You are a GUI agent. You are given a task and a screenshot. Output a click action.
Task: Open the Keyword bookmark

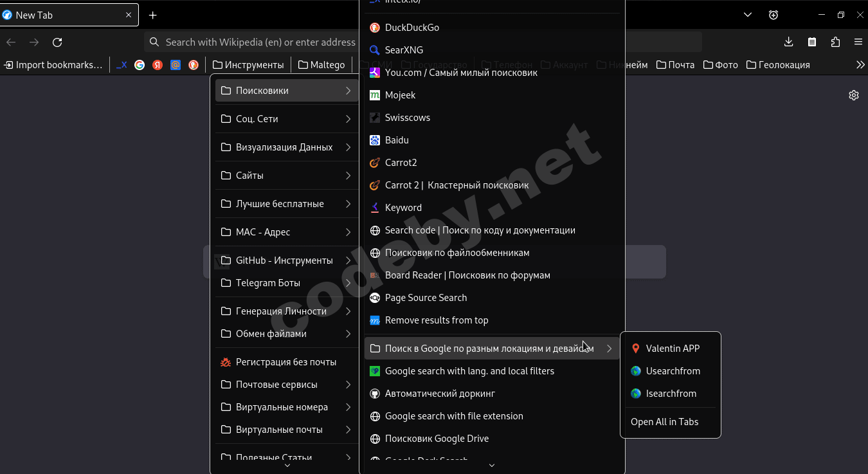point(492,208)
